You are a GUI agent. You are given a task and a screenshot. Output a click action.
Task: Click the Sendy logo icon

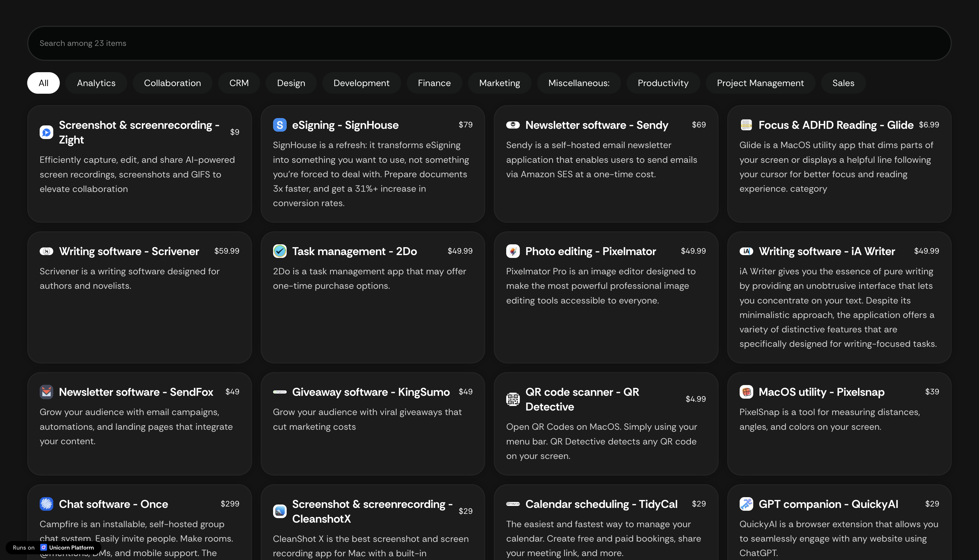point(513,125)
